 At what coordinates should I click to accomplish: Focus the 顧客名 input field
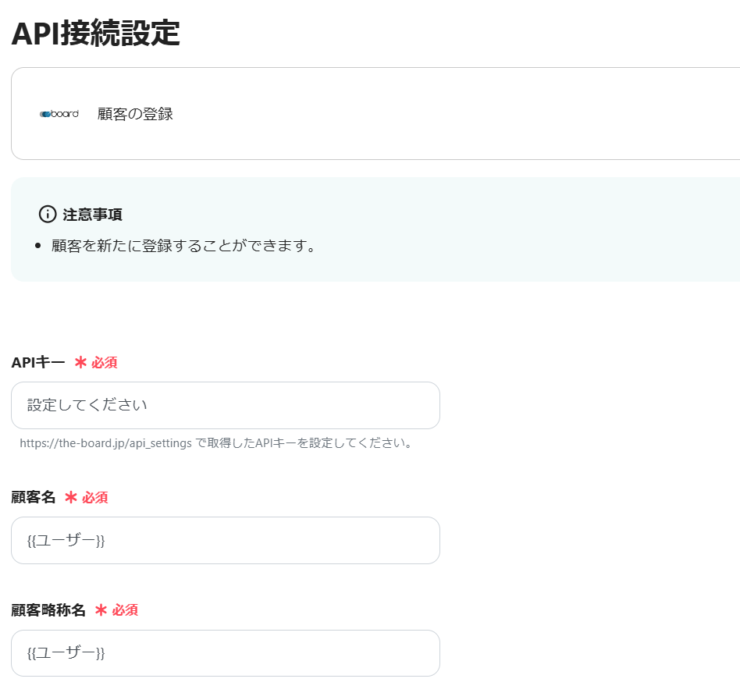[x=226, y=540]
